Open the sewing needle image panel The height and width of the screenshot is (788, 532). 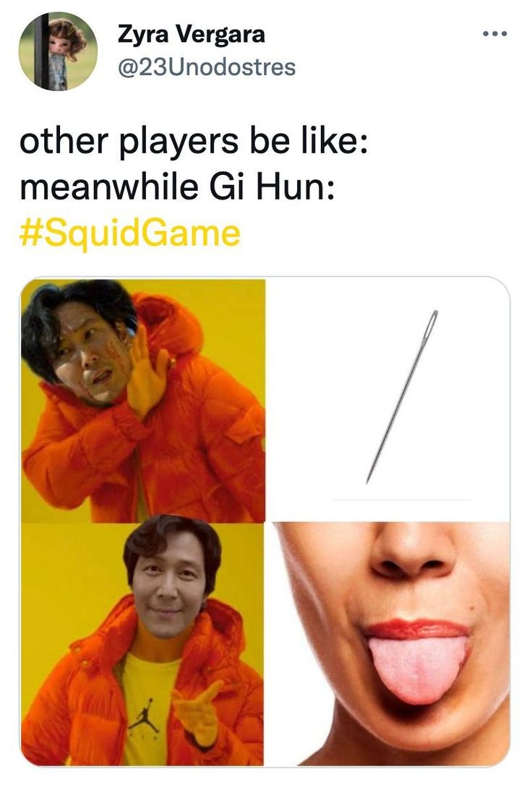click(388, 400)
